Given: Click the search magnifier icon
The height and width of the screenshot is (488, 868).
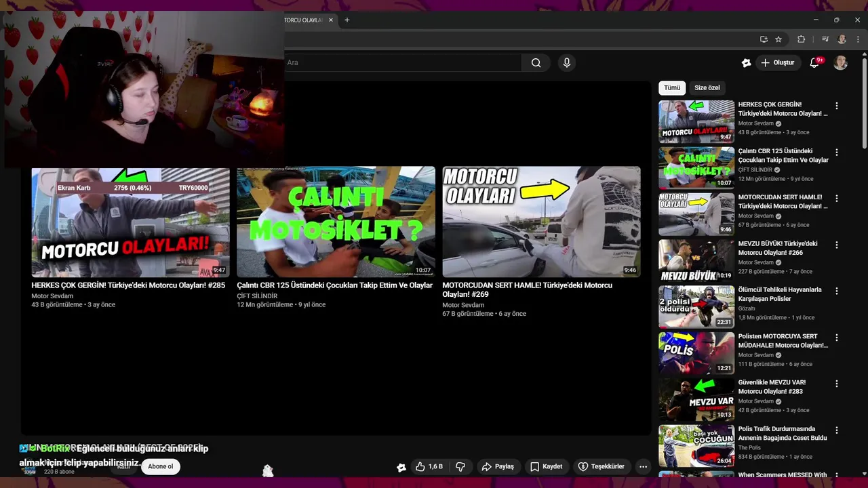Looking at the screenshot, I should tap(536, 63).
